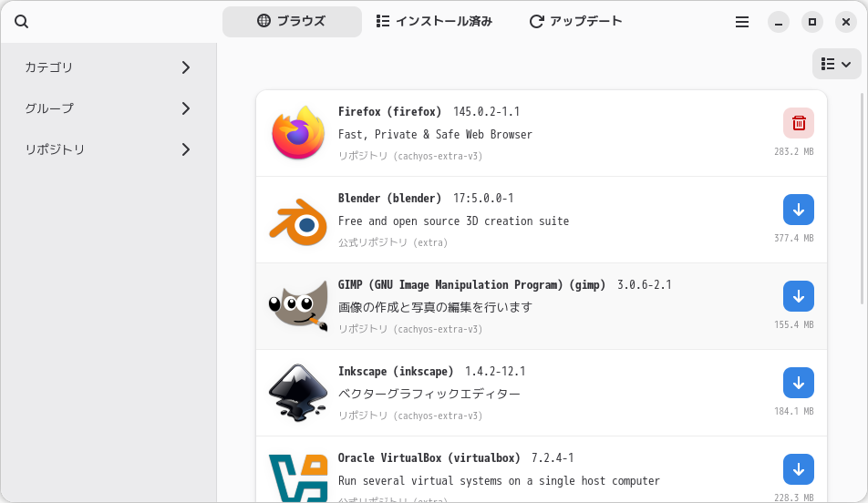This screenshot has width=868, height=503.
Task: Click Blender's 公式リポジトリ (extra) label
Action: click(393, 242)
